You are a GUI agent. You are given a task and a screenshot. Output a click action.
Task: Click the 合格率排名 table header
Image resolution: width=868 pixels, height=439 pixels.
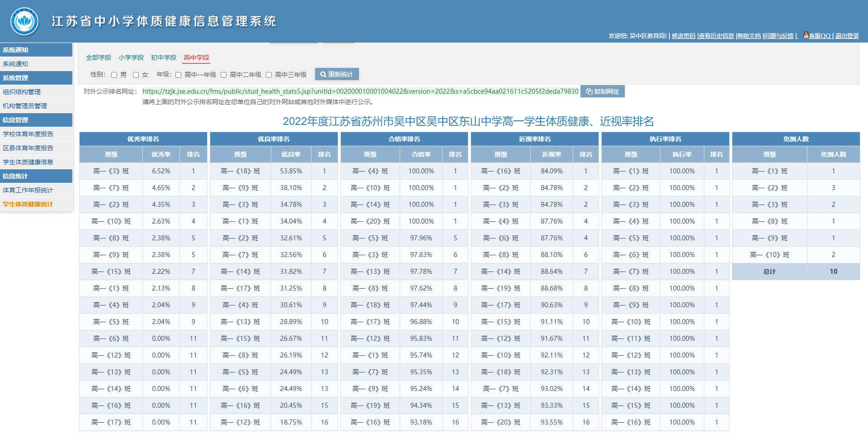(404, 139)
